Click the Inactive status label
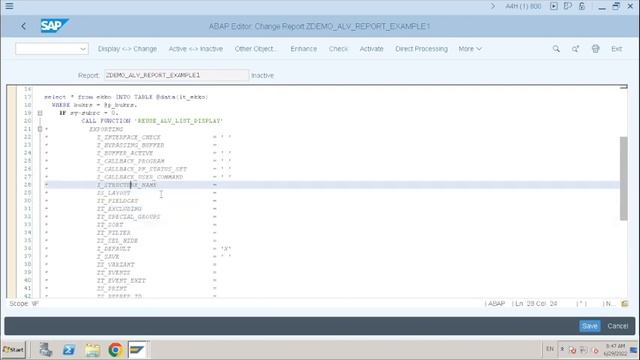 (x=262, y=76)
